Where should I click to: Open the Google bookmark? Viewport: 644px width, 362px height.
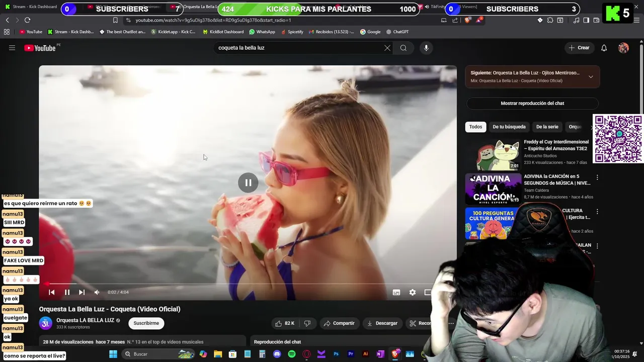point(370,32)
